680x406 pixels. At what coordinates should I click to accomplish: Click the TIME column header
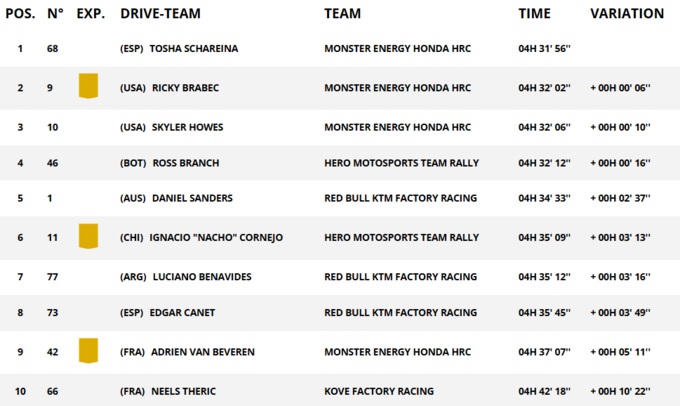(x=534, y=14)
